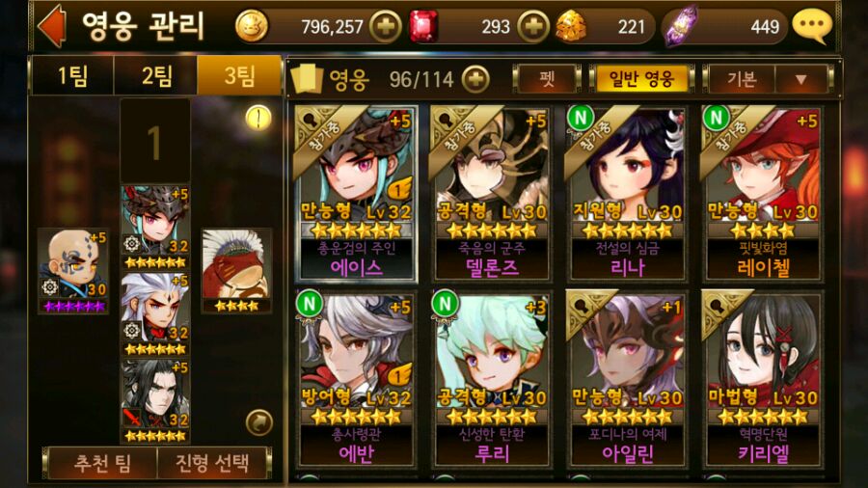Open the chat speech bubble icon
Image resolution: width=868 pixels, height=488 pixels.
tap(812, 26)
